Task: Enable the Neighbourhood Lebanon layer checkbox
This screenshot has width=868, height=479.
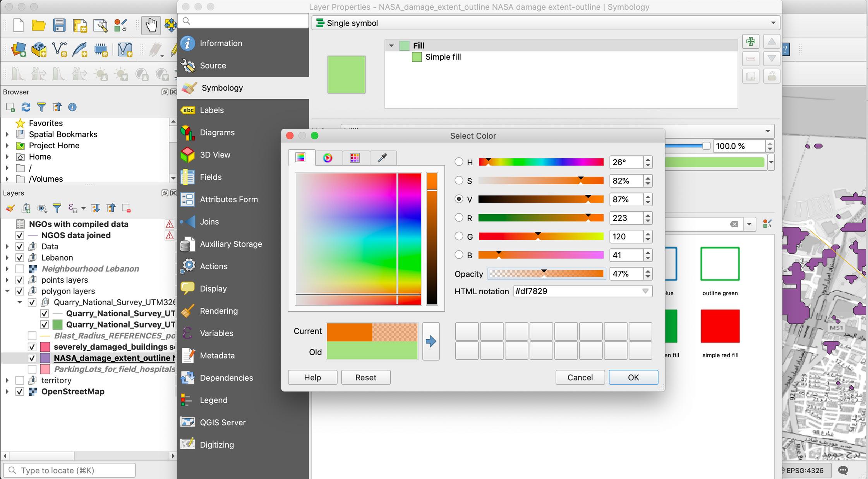Action: [20, 269]
